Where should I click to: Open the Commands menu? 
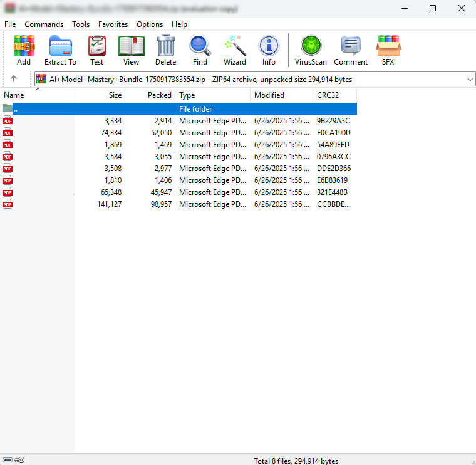coord(44,24)
